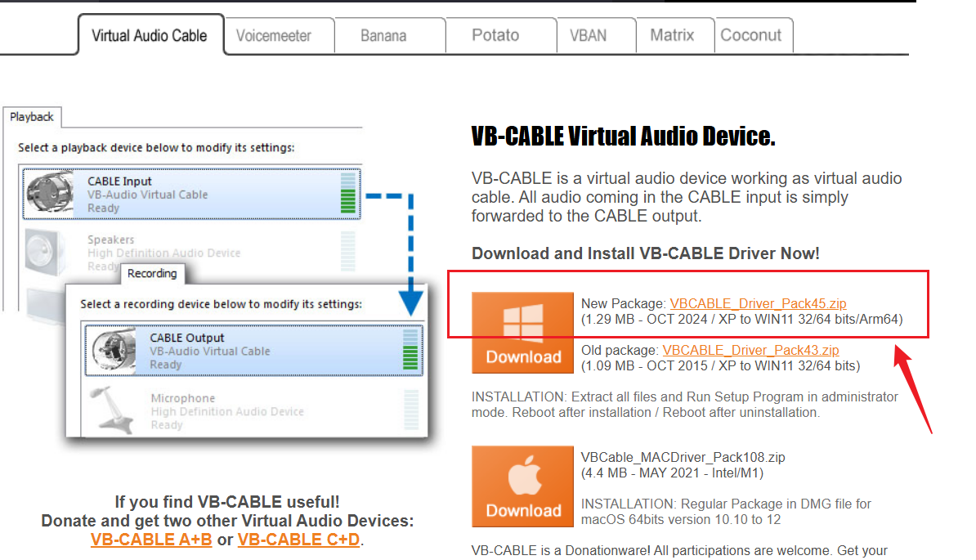976x560 pixels.
Task: Click the Mac Download button
Action: click(522, 486)
